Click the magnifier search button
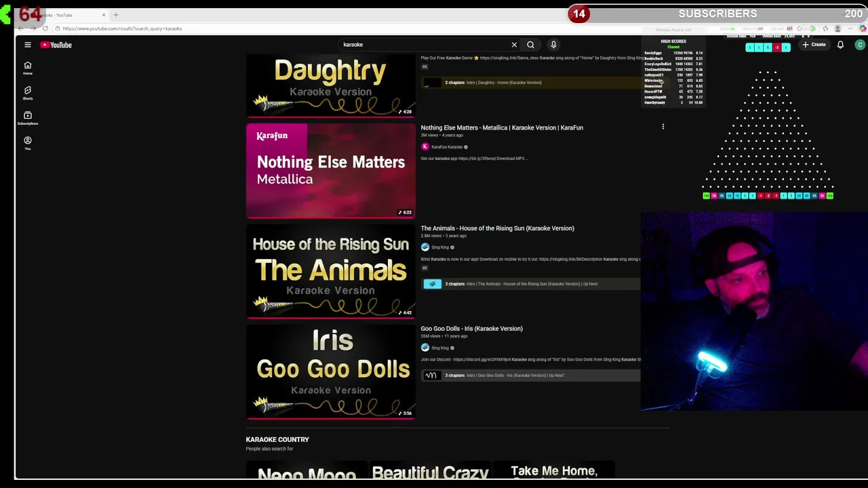This screenshot has width=868, height=488. pos(530,45)
